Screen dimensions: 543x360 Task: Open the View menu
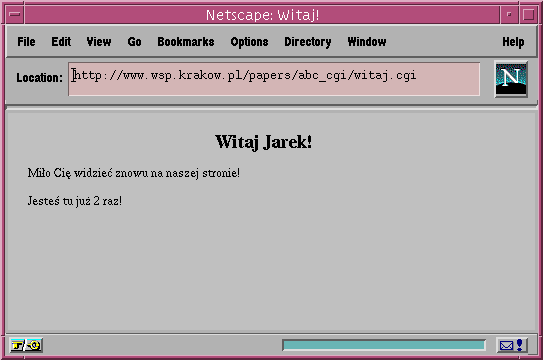[99, 42]
